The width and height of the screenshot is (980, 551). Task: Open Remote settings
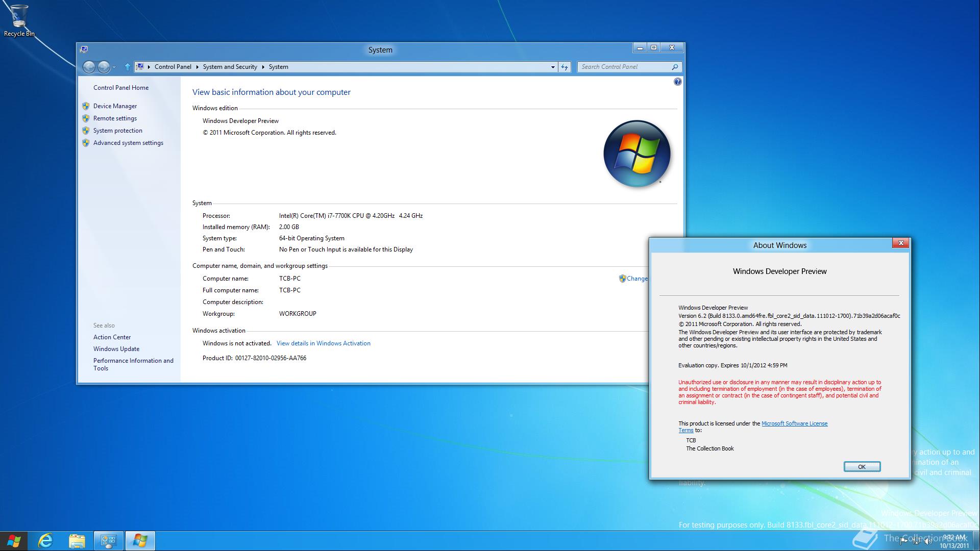tap(115, 118)
